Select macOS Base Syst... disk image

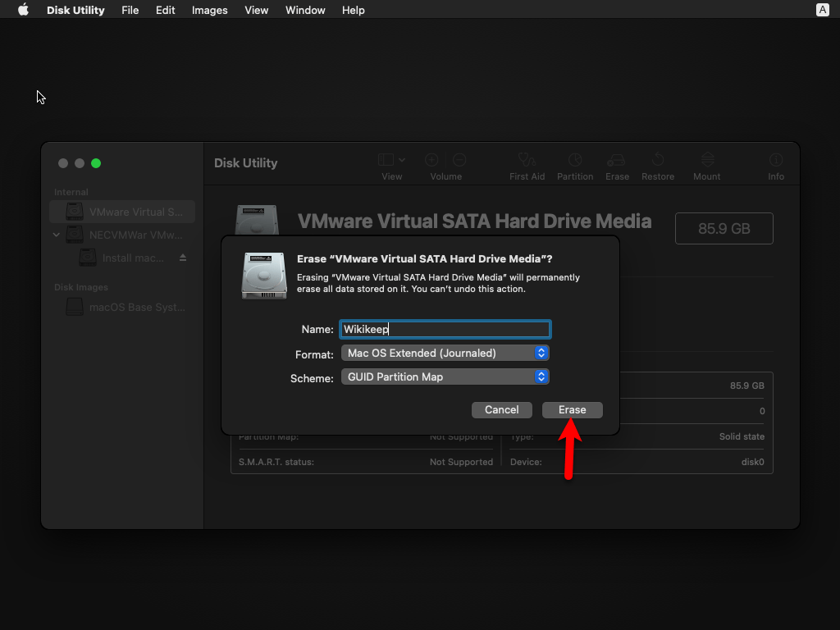click(122, 307)
